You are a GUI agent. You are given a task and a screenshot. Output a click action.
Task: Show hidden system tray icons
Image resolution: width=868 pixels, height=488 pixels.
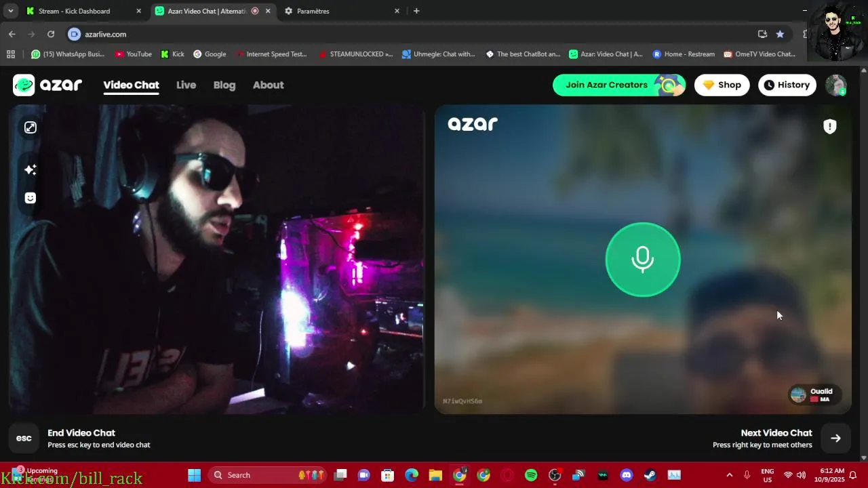tap(730, 475)
